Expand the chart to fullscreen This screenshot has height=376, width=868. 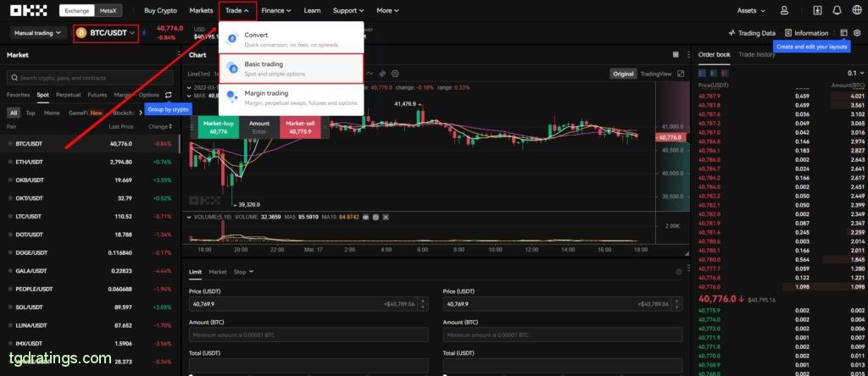pyautogui.click(x=681, y=74)
